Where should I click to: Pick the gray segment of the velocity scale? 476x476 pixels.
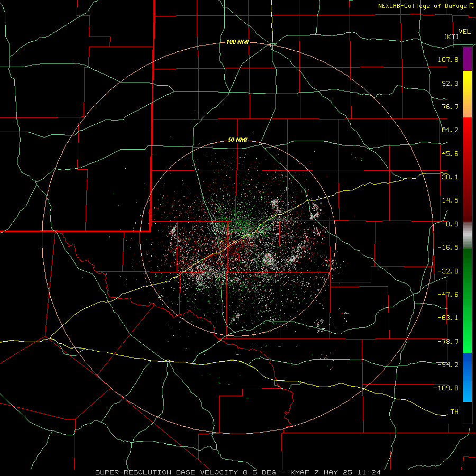pos(467,235)
